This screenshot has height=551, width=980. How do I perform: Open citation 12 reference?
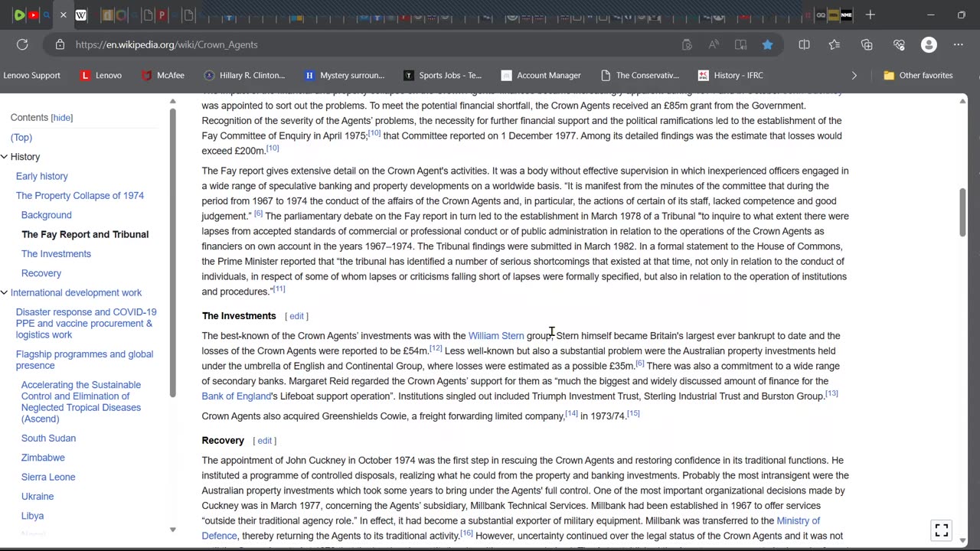coord(436,348)
